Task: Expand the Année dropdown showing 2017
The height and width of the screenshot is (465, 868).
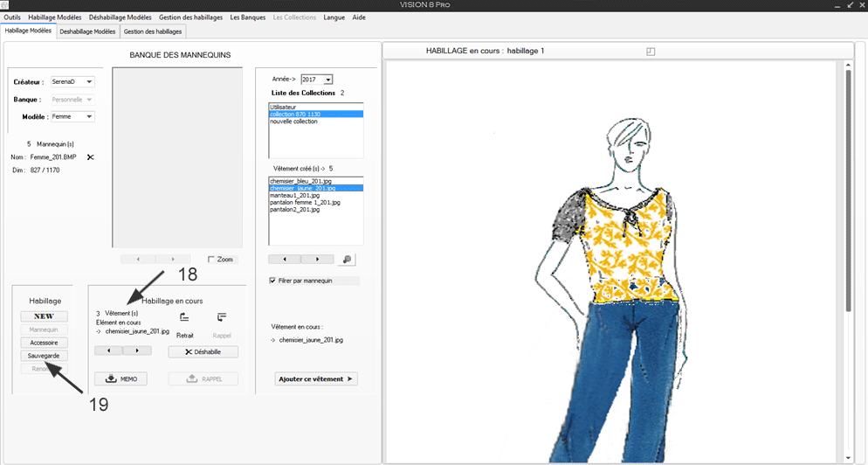Action: coord(327,80)
